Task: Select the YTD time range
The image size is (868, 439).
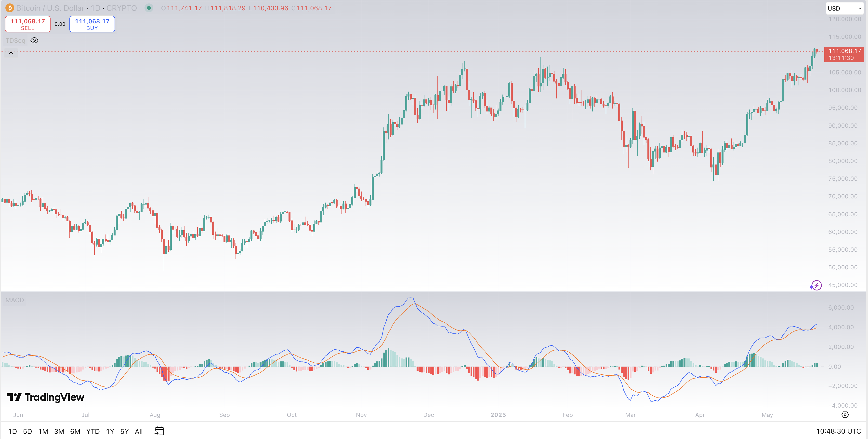Action: point(93,431)
